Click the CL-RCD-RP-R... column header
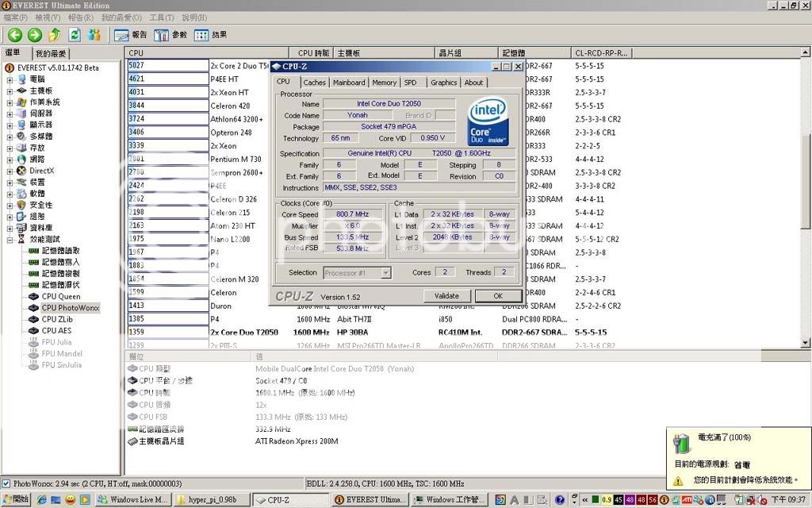This screenshot has width=812, height=508. pyautogui.click(x=601, y=53)
